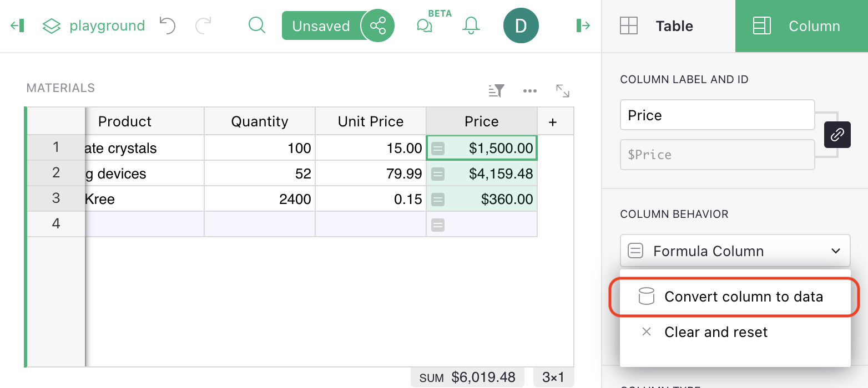Open the playground document menu
Screen dimensions: 868x388
pos(93,26)
